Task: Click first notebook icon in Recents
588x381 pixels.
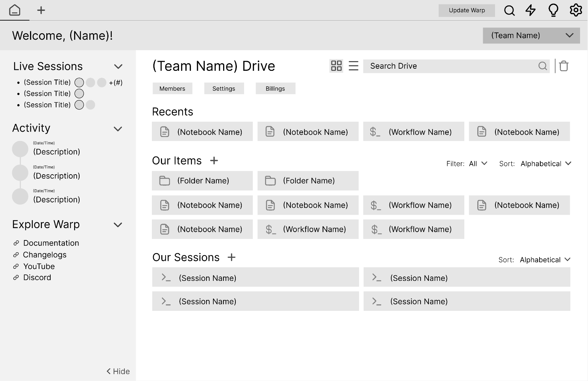Action: click(165, 132)
